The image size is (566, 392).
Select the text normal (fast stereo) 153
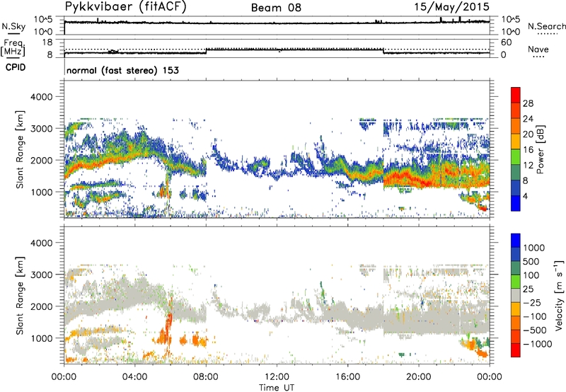(x=122, y=70)
